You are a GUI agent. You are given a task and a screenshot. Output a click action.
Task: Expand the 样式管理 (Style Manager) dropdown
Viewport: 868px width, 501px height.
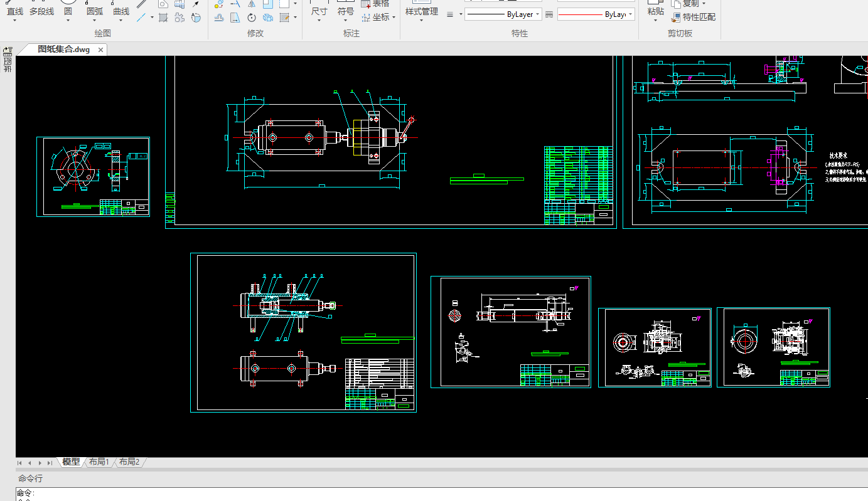421,21
